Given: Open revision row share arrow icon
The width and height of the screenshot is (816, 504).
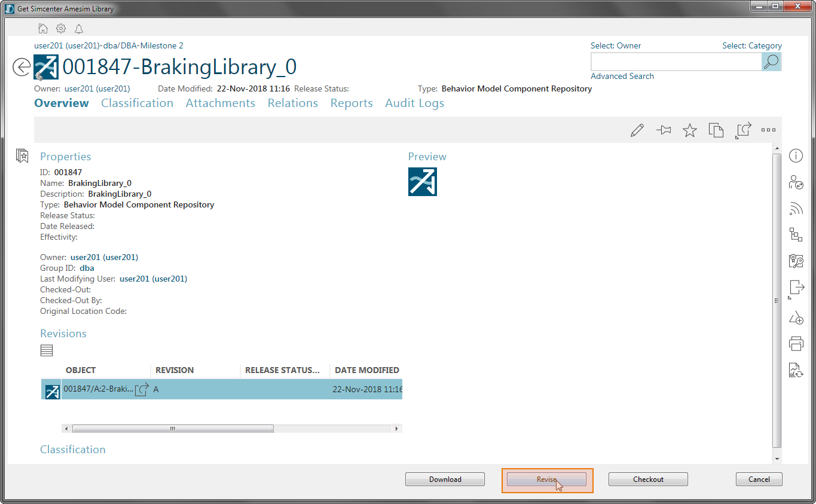Looking at the screenshot, I should (142, 390).
